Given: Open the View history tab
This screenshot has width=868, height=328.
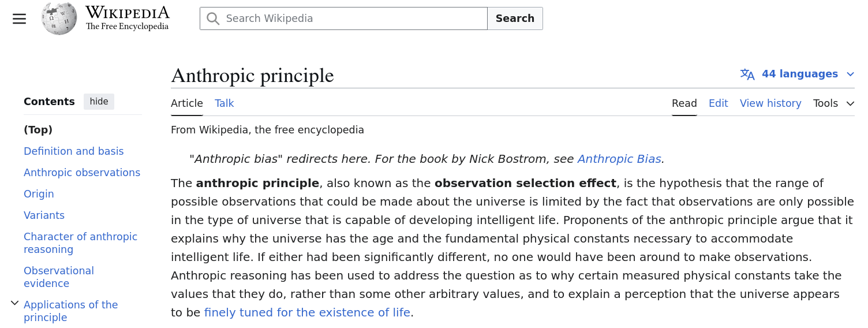Looking at the screenshot, I should 770,103.
